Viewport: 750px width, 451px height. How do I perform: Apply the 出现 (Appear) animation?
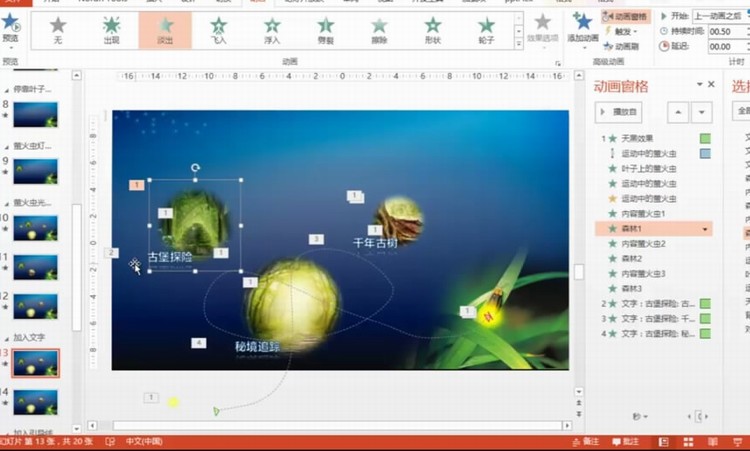(x=111, y=30)
